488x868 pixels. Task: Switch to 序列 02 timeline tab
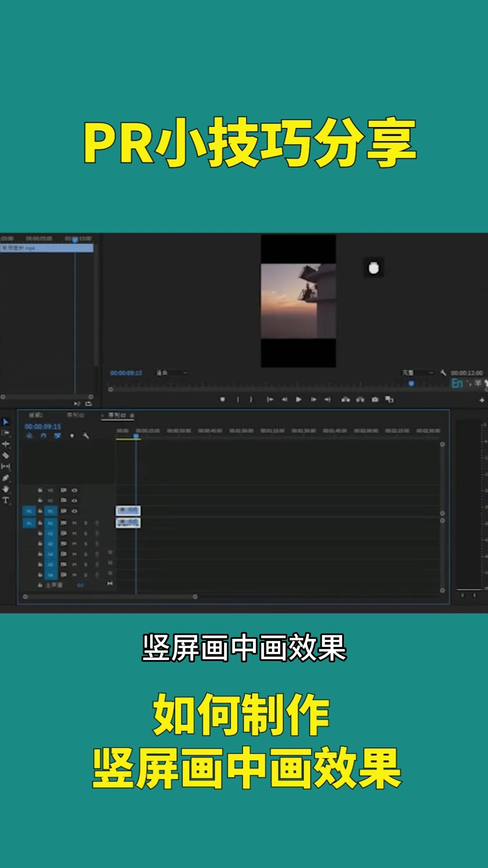pos(75,415)
